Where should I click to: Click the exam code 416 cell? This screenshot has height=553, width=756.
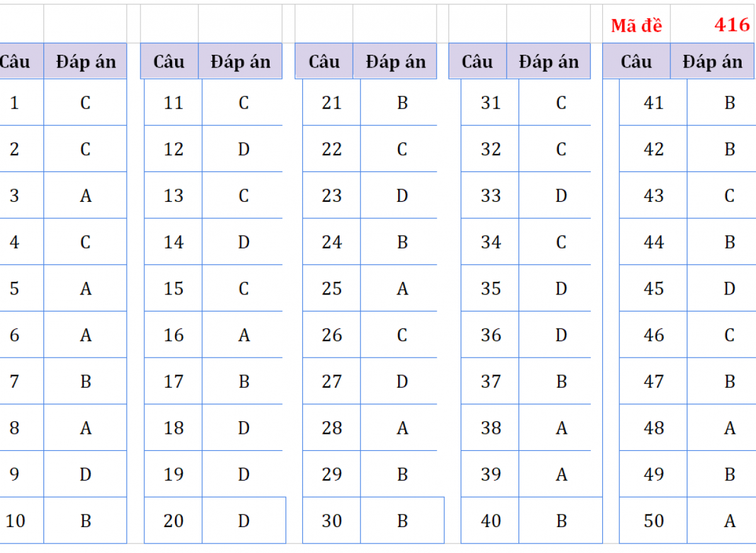(x=713, y=24)
